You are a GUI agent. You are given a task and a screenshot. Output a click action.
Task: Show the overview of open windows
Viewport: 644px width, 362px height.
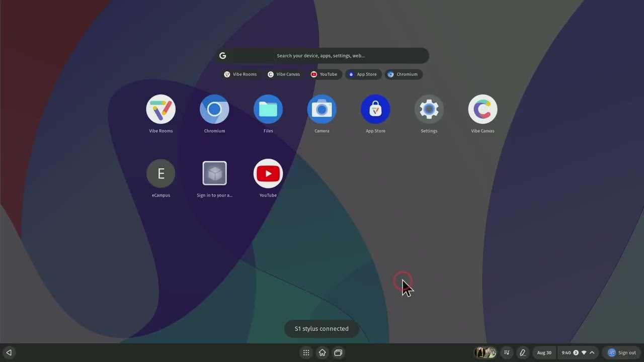338,353
